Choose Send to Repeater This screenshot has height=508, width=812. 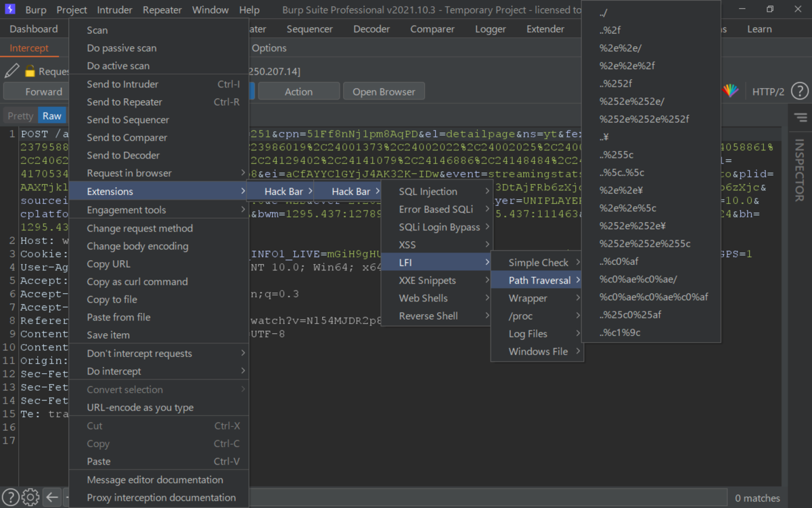click(x=159, y=102)
